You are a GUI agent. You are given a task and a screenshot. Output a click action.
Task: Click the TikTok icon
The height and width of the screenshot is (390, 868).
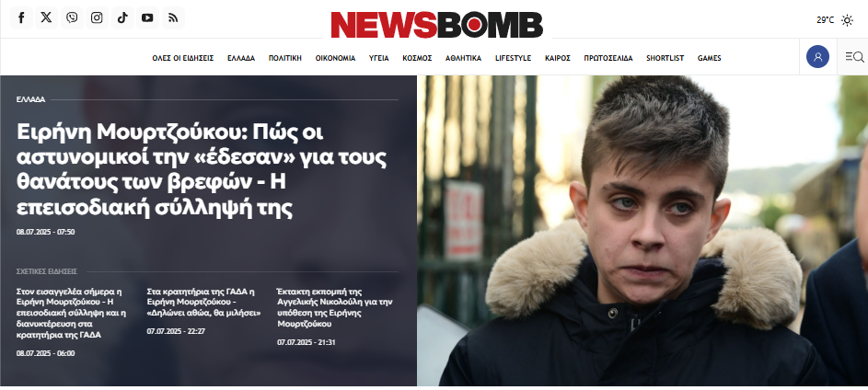pos(122,17)
